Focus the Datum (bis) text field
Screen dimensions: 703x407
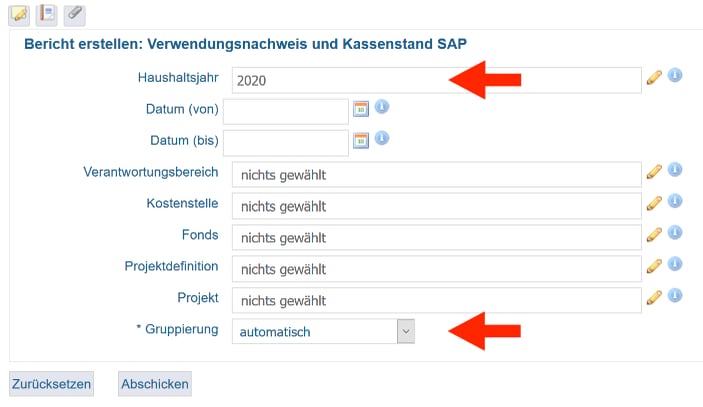tap(286, 142)
